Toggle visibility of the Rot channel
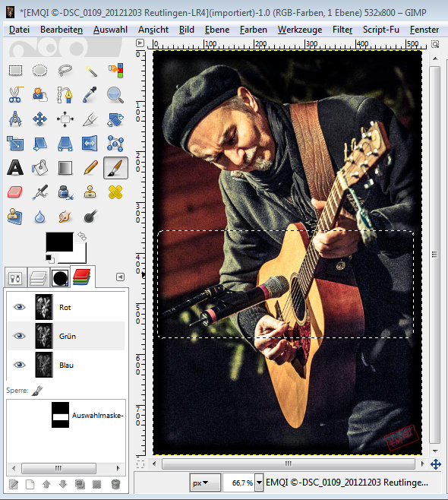448x500 pixels. pos(20,307)
